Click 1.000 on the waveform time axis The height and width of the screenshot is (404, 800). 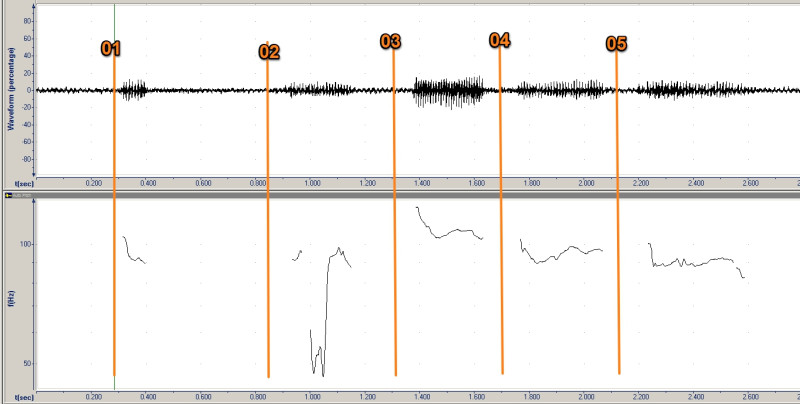312,183
